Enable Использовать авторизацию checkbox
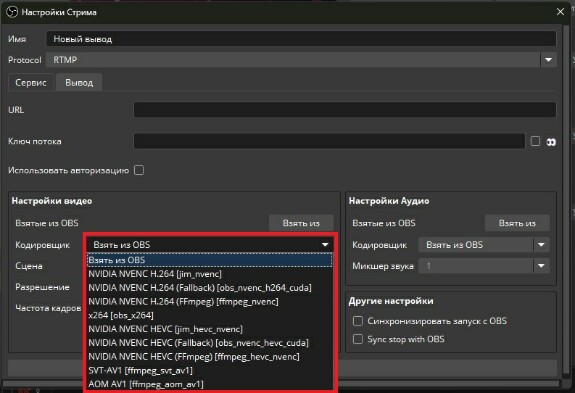 click(139, 170)
